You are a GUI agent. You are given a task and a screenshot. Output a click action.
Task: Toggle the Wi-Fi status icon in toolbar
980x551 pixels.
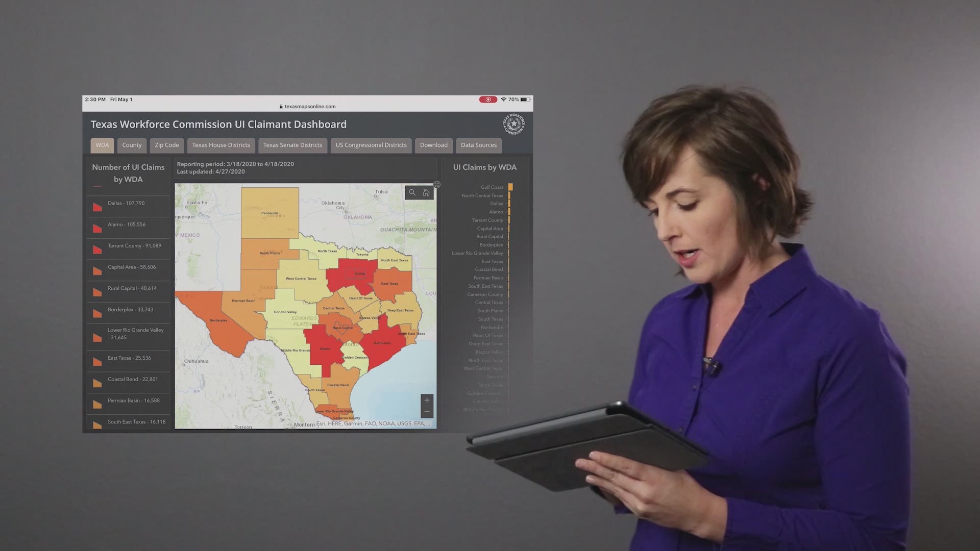503,99
